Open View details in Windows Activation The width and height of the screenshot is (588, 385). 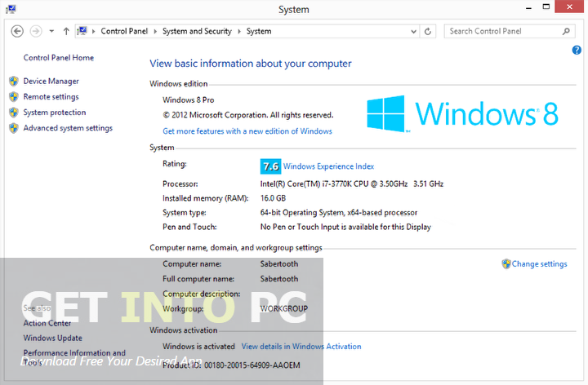coord(301,347)
